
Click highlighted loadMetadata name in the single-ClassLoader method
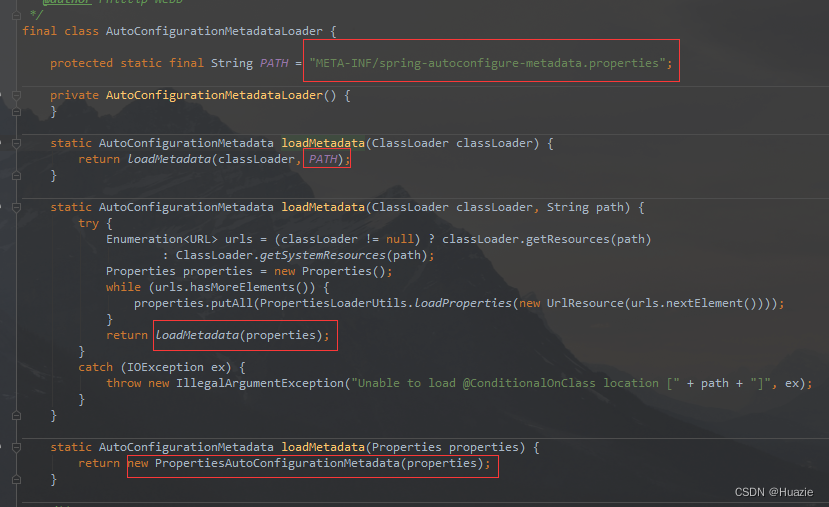(x=323, y=143)
